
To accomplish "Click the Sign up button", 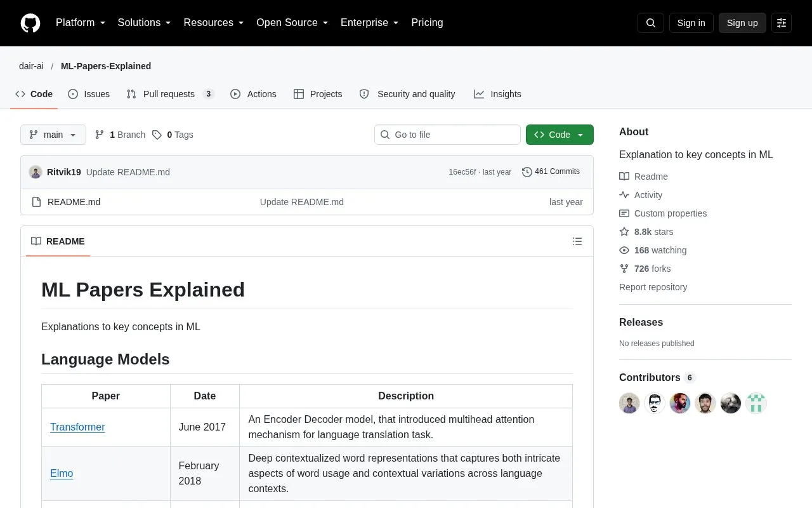I will click(742, 23).
